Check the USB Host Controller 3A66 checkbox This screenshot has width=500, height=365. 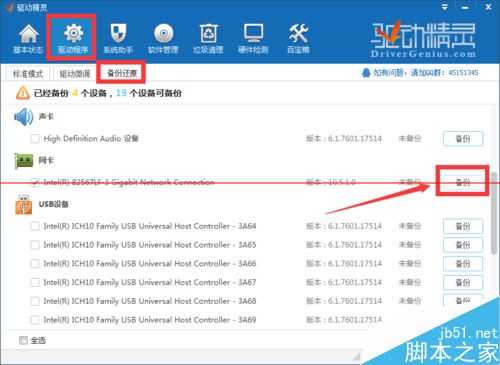[35, 264]
